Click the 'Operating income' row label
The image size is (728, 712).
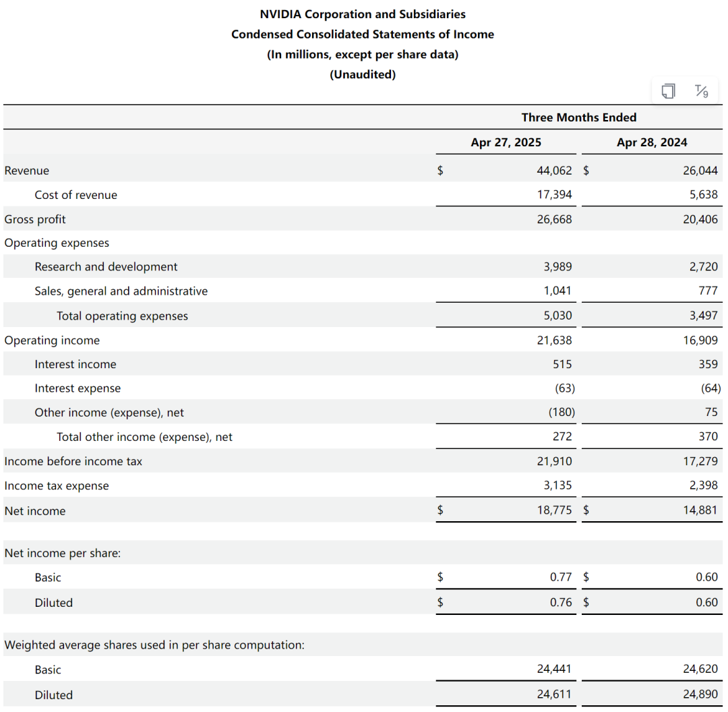(52, 340)
